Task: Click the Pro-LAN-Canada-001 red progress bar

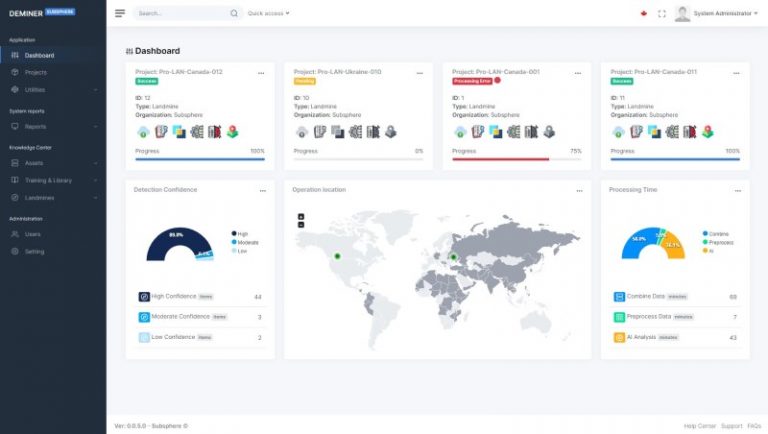Action: click(500, 159)
